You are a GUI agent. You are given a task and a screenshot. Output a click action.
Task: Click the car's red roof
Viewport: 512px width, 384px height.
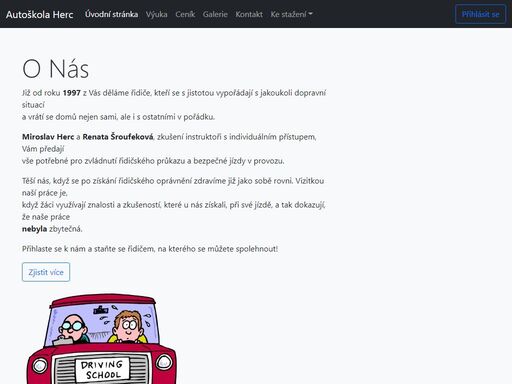click(x=103, y=300)
